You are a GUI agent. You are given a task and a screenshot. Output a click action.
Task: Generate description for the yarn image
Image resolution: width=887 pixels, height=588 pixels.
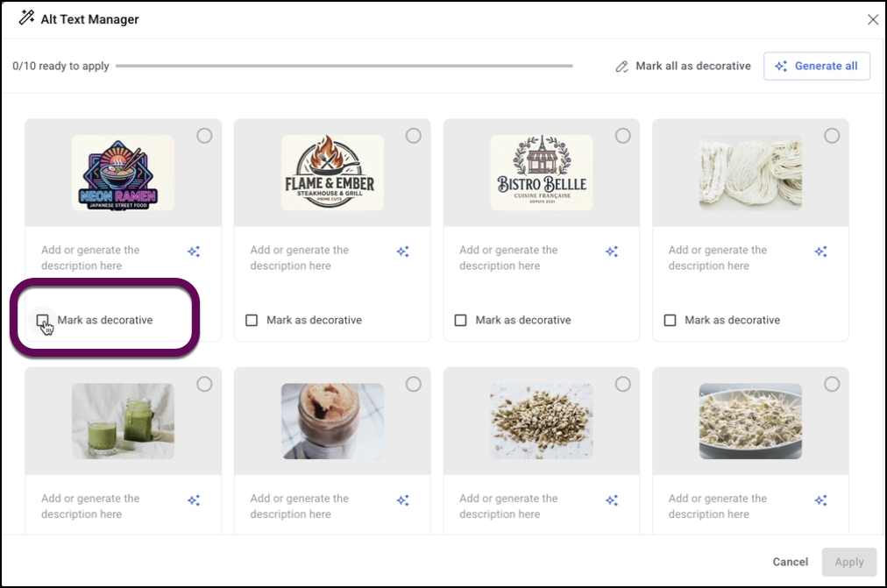coord(820,251)
